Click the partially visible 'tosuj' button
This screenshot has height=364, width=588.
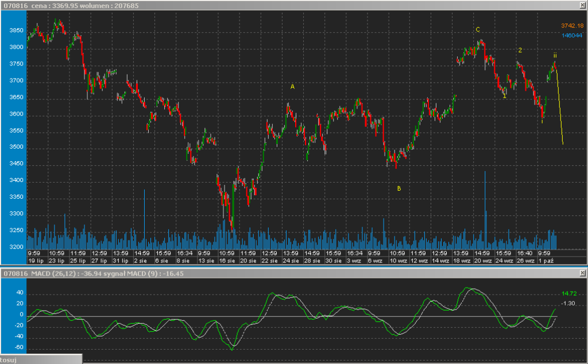click(40, 359)
